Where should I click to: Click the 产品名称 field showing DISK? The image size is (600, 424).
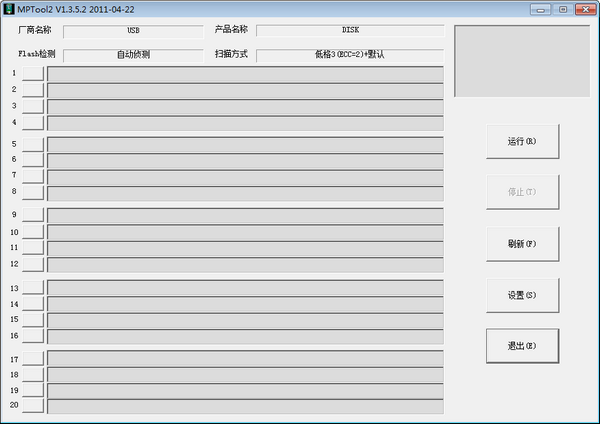pos(349,31)
